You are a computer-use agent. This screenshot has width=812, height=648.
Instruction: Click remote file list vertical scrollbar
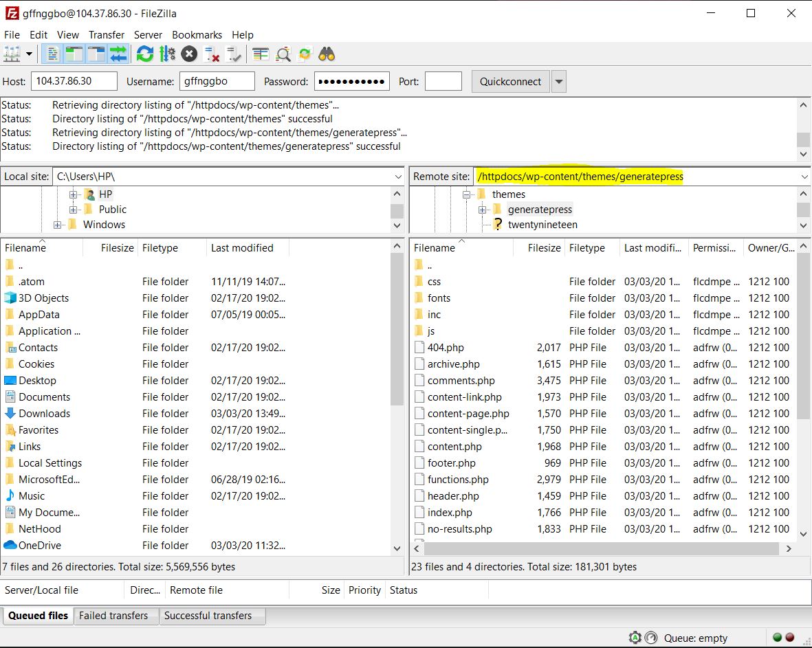(803, 337)
